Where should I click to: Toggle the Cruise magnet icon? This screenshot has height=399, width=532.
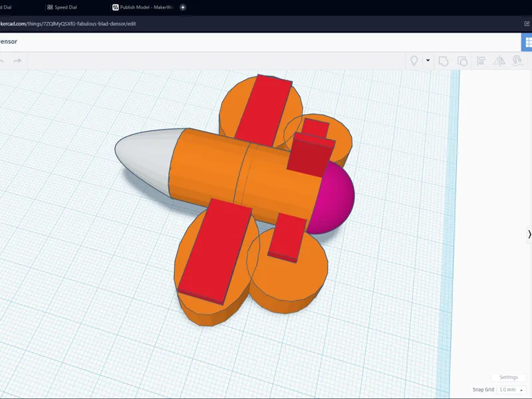pos(517,61)
